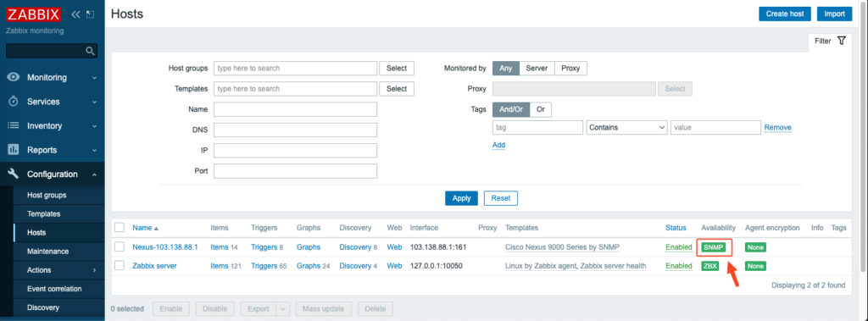The image size is (868, 321).
Task: Open the Export dropdown arrow
Action: pyautogui.click(x=283, y=309)
